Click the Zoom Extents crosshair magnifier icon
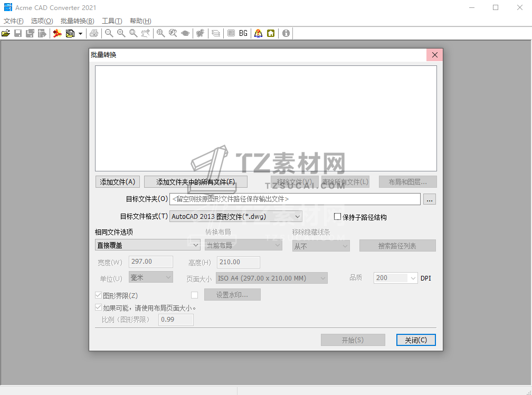Screen dimensions: 532x395 161,33
